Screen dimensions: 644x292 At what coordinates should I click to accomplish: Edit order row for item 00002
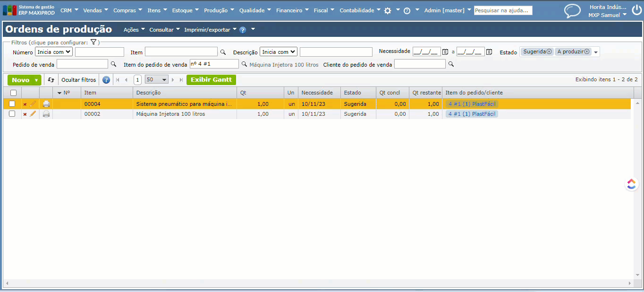pyautogui.click(x=33, y=114)
